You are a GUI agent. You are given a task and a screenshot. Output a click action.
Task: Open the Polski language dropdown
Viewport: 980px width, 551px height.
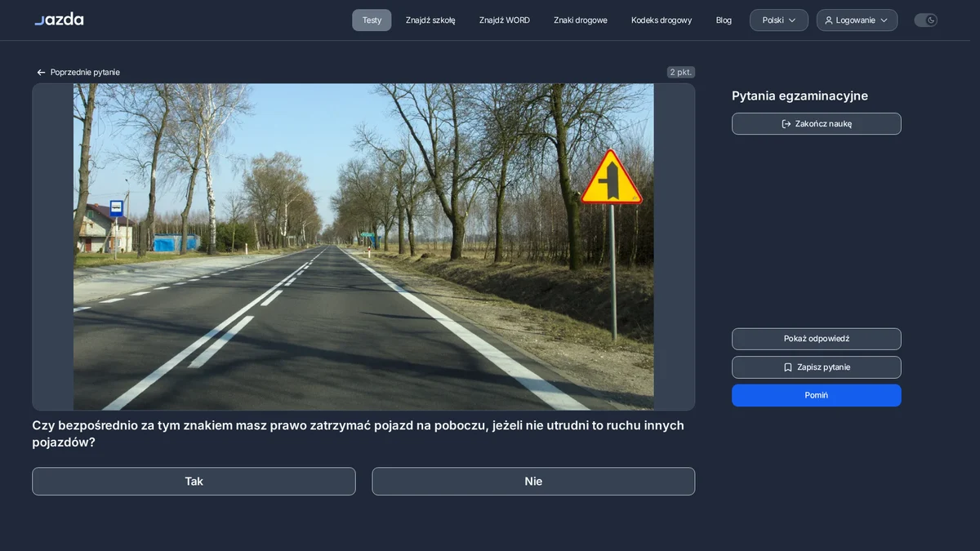[x=779, y=20]
